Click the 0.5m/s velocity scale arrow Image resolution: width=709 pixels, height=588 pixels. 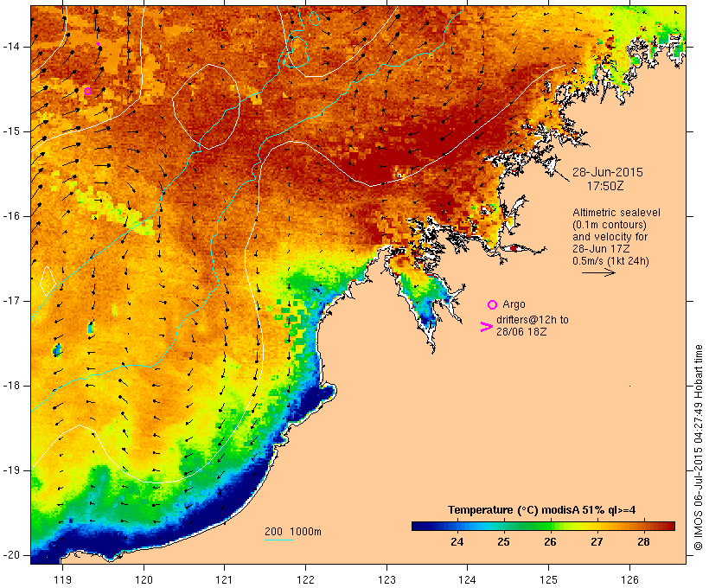point(598,272)
